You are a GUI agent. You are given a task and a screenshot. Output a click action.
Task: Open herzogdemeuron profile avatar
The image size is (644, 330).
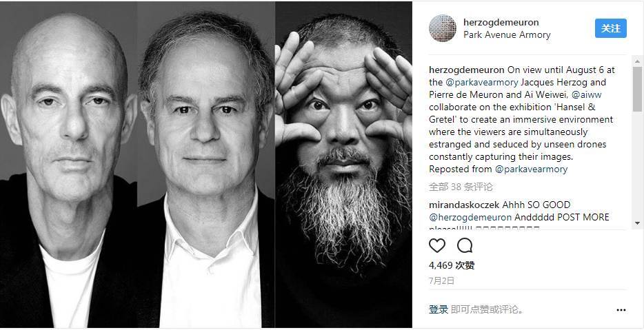tap(443, 28)
